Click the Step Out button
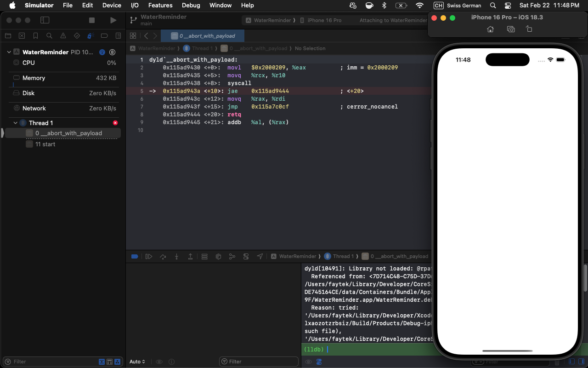Screen dimensions: 588x368 [x=190, y=256]
